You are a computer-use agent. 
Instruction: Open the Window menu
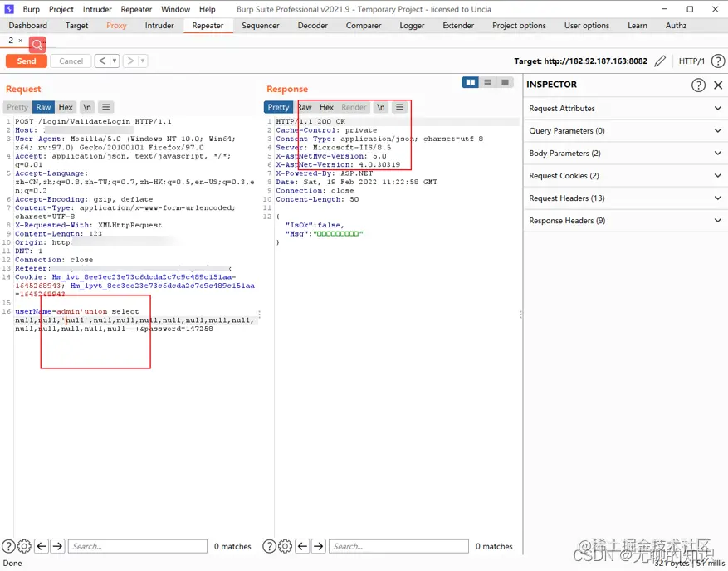pos(175,9)
